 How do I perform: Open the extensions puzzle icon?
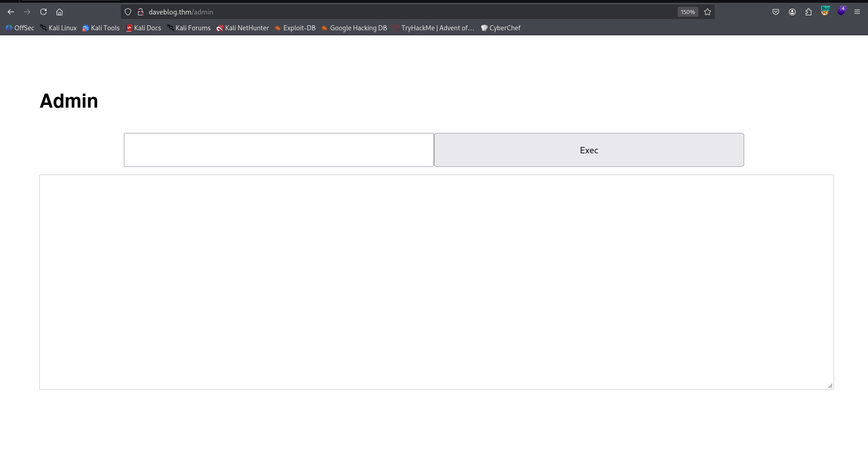(x=808, y=12)
